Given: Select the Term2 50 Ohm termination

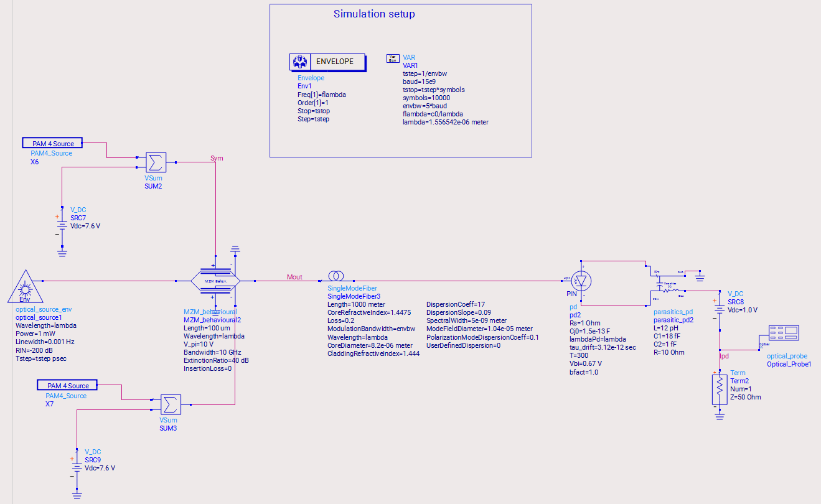Looking at the screenshot, I should [x=719, y=390].
